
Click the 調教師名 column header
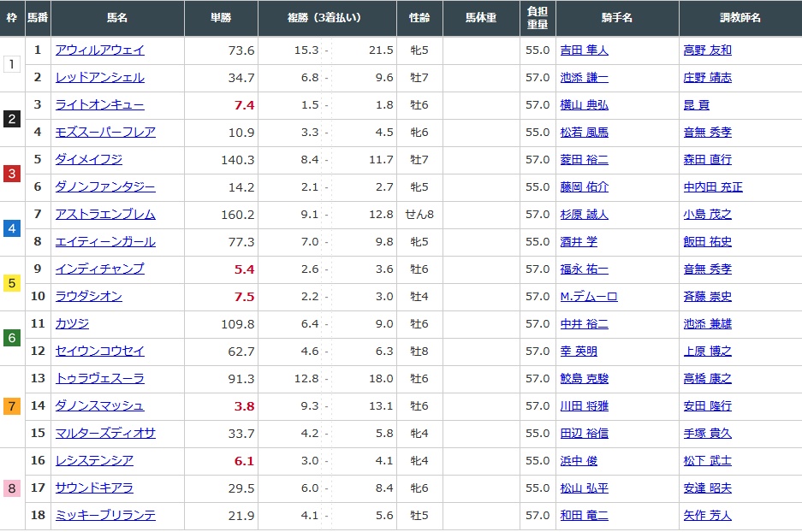(740, 18)
